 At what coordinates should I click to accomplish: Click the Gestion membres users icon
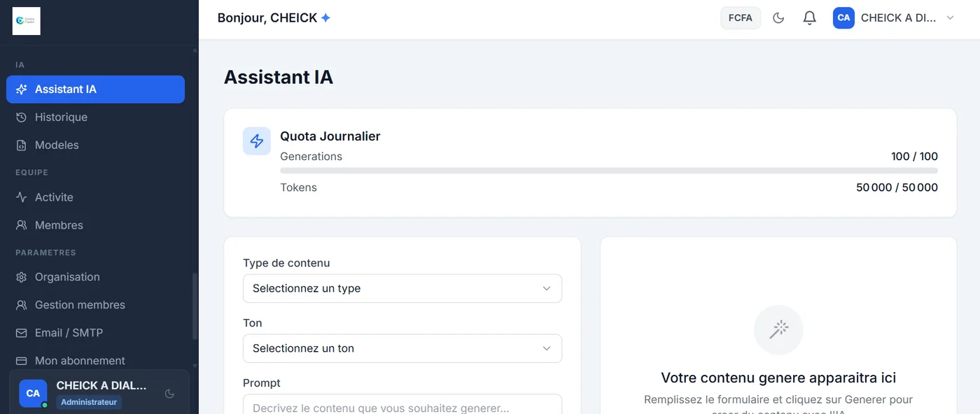click(22, 305)
